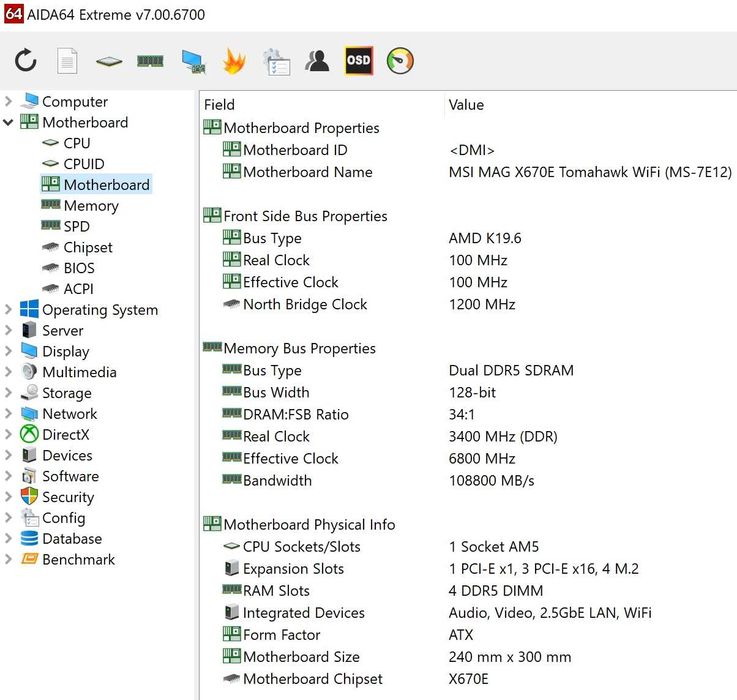Viewport: 737px width, 700px height.
Task: Select the DirectX tree item
Action: tap(55, 434)
